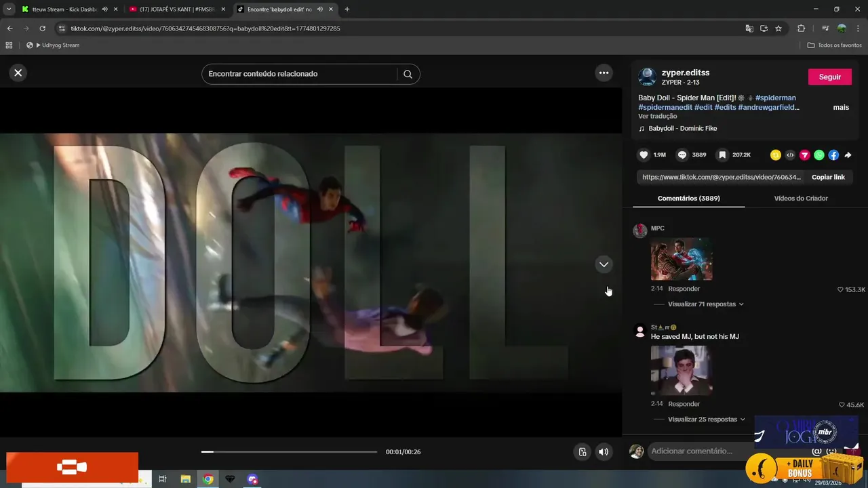The image size is (868, 488).
Task: Close the TikTok video viewer
Action: pyautogui.click(x=18, y=73)
